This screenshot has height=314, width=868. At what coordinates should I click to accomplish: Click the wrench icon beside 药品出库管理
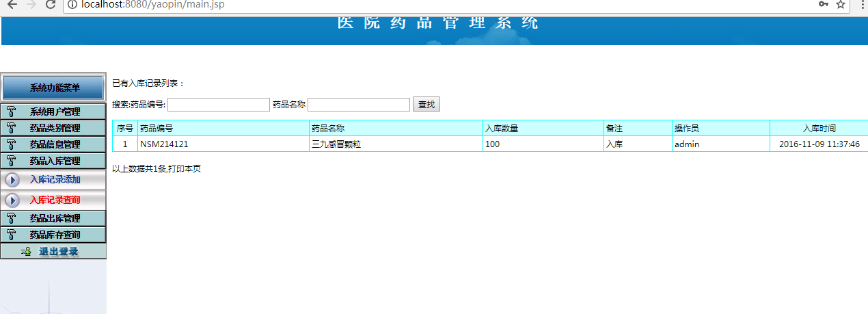pyautogui.click(x=11, y=218)
